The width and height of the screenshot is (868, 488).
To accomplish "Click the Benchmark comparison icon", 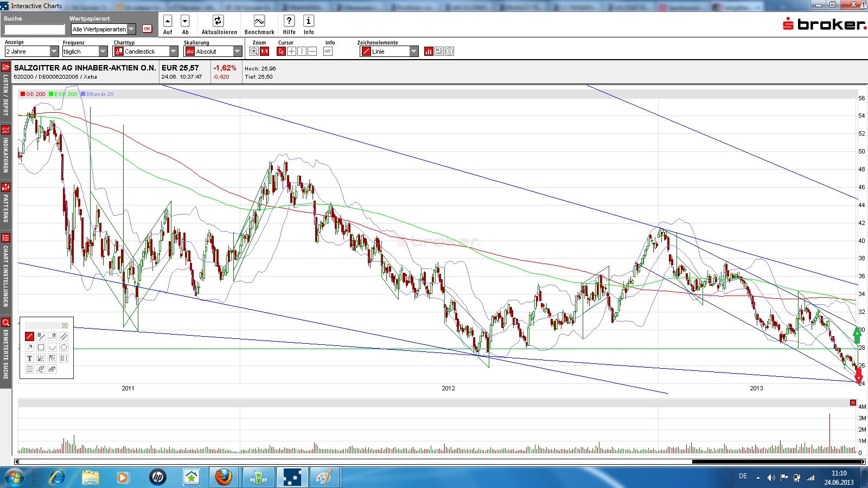I will [259, 21].
